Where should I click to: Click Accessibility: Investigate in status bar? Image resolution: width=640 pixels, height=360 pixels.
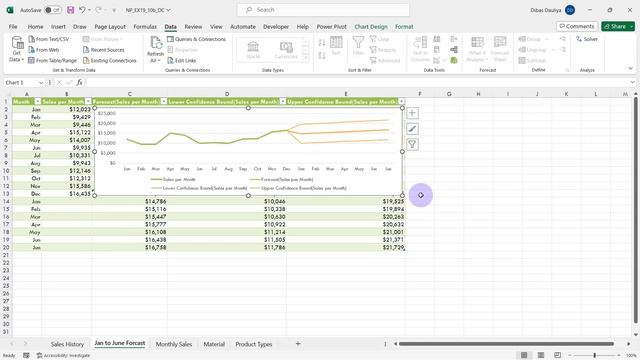[x=63, y=356]
